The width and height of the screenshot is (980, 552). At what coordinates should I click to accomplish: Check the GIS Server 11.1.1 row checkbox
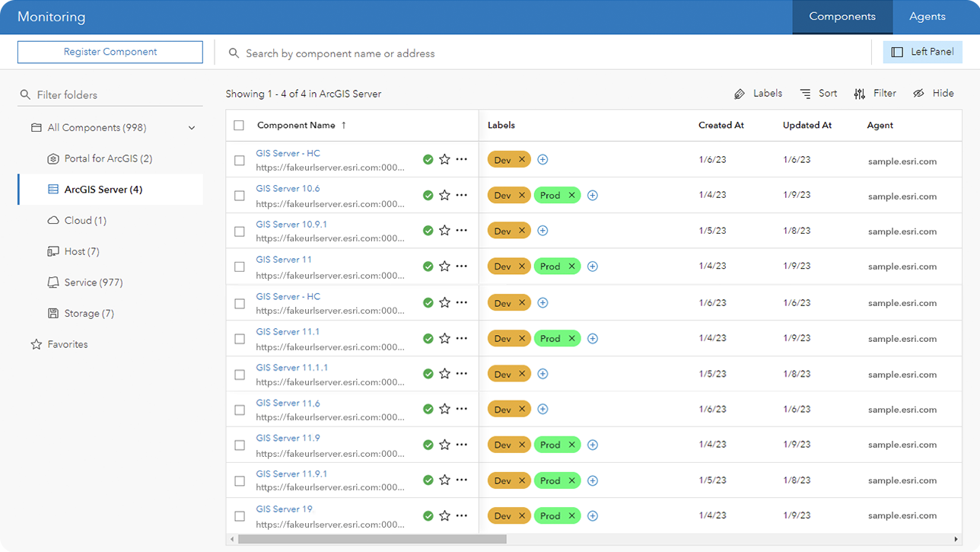point(240,375)
